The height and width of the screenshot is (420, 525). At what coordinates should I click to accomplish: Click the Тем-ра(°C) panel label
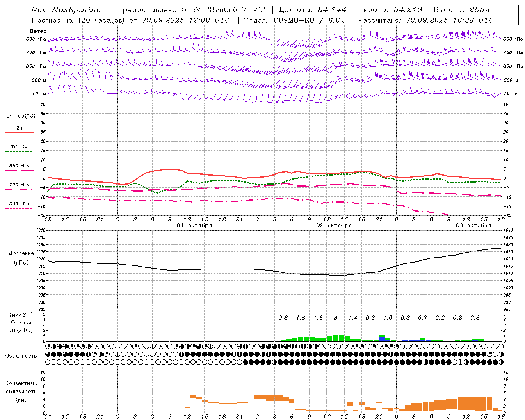(19, 116)
